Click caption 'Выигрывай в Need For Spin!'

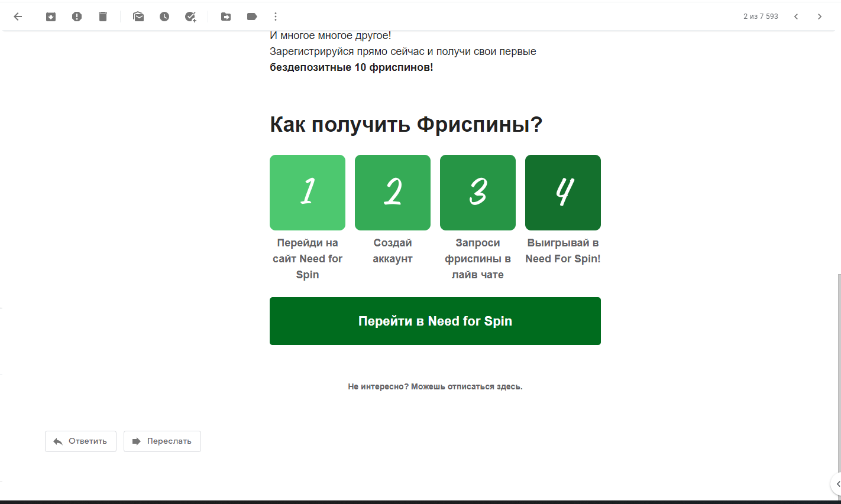pos(563,251)
